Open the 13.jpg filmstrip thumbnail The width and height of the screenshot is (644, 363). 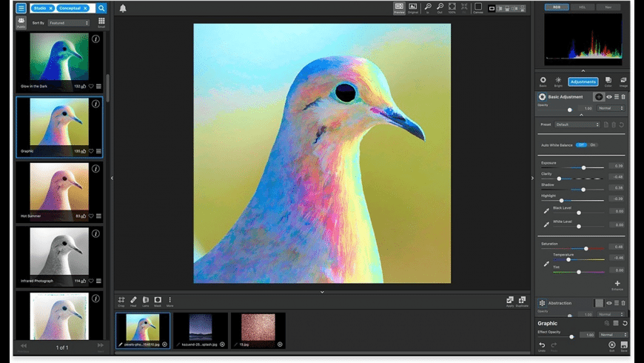(258, 330)
